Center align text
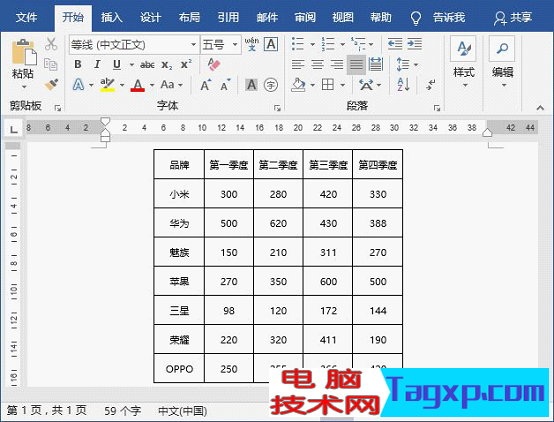 coord(317,65)
